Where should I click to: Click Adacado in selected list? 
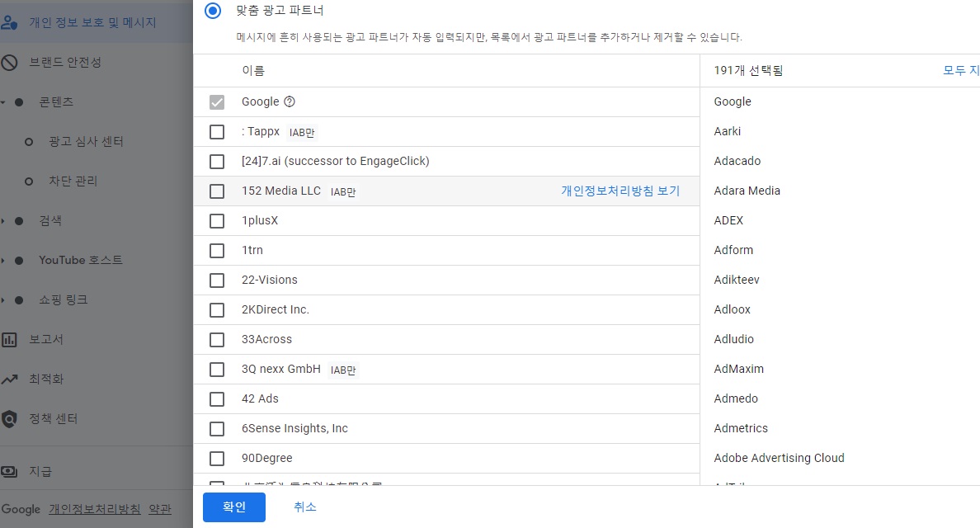[737, 161]
